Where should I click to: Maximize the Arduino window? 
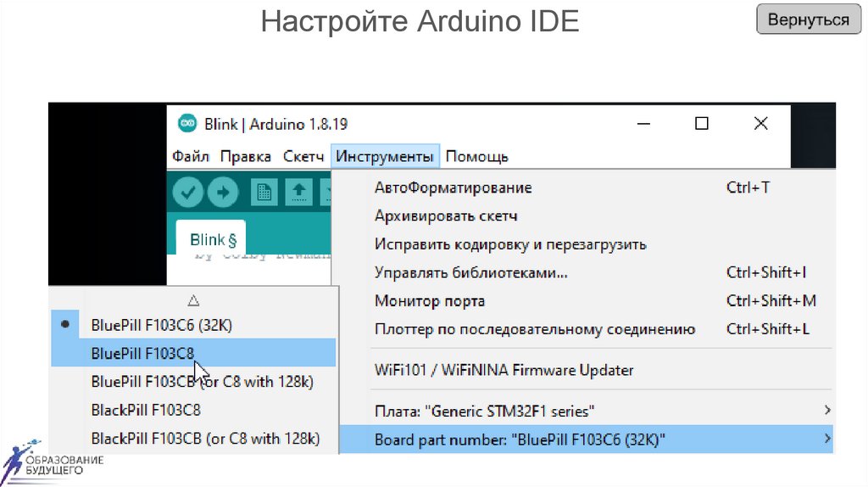tap(701, 124)
